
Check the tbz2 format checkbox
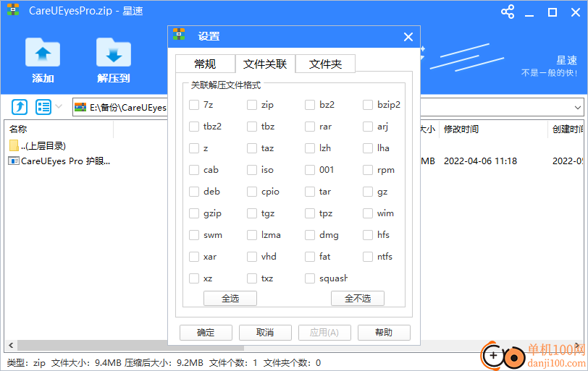tap(194, 127)
